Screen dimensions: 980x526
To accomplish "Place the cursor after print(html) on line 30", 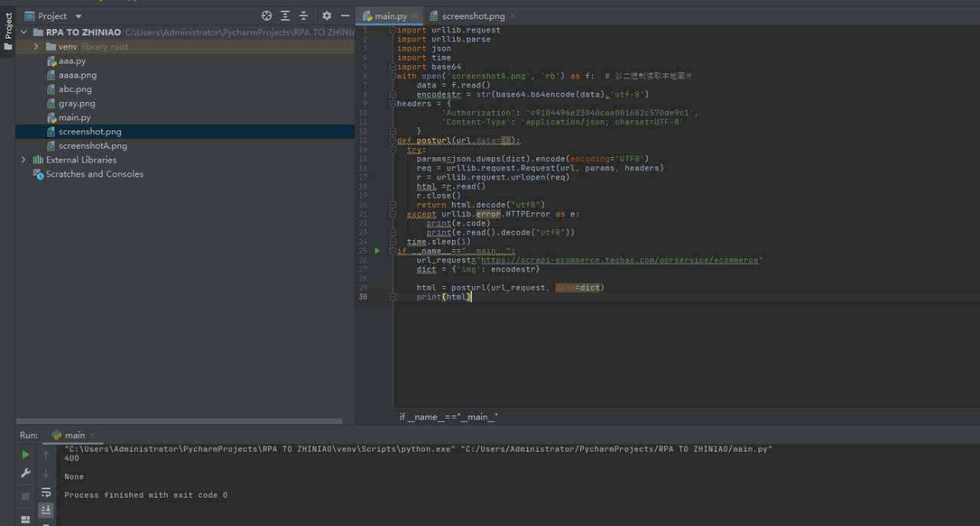I will pyautogui.click(x=471, y=297).
